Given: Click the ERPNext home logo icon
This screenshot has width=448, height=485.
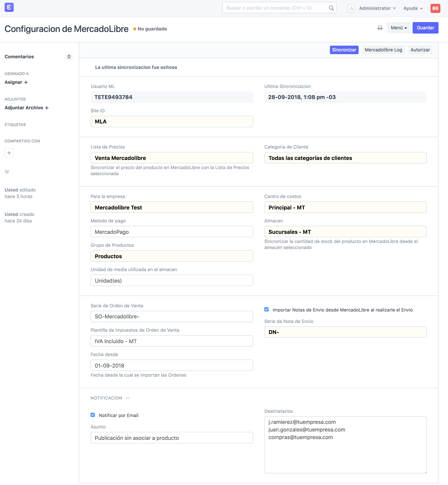Looking at the screenshot, I should click(x=9, y=7).
